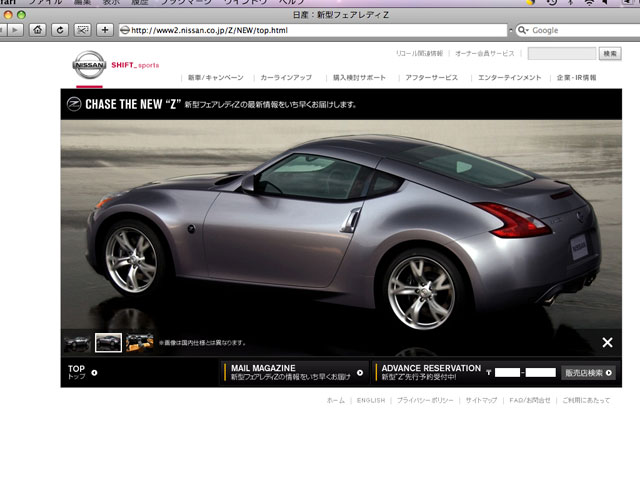The width and height of the screenshot is (640, 480).
Task: Select the second car thumbnail
Action: 108,342
